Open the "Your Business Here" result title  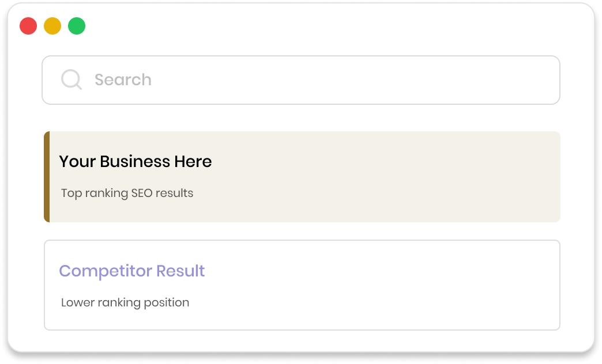136,162
